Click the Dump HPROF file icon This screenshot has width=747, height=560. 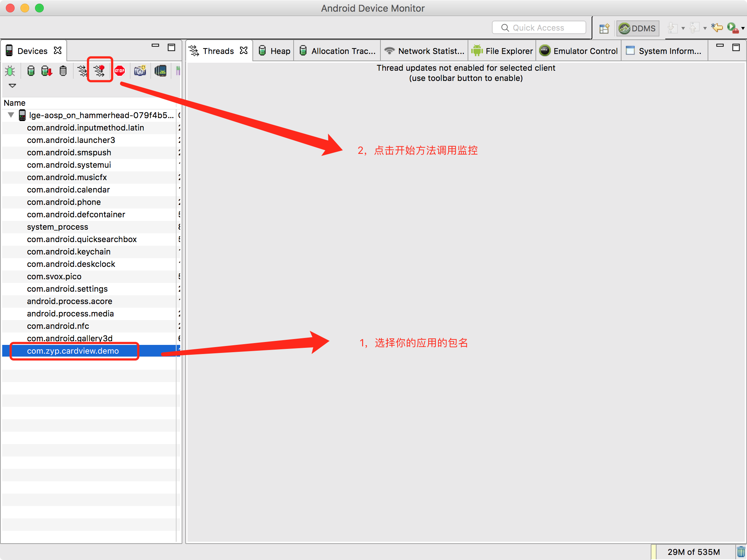point(47,71)
